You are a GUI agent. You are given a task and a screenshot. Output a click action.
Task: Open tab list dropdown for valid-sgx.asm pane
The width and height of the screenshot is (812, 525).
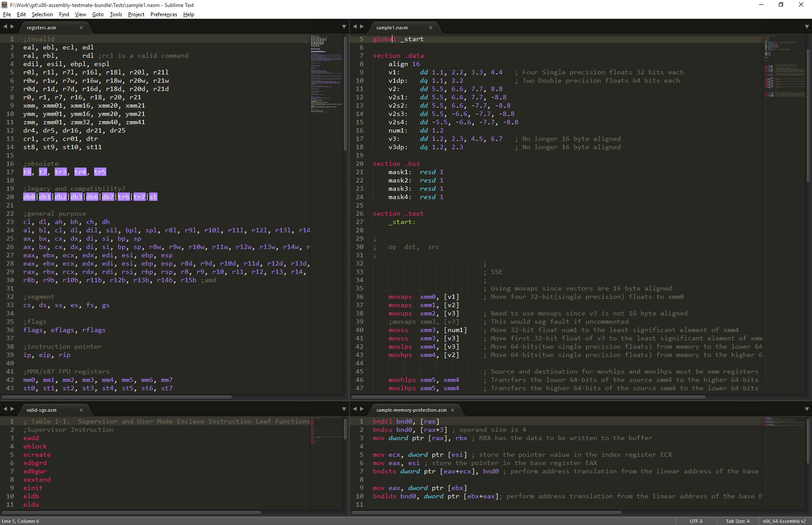[x=344, y=409]
